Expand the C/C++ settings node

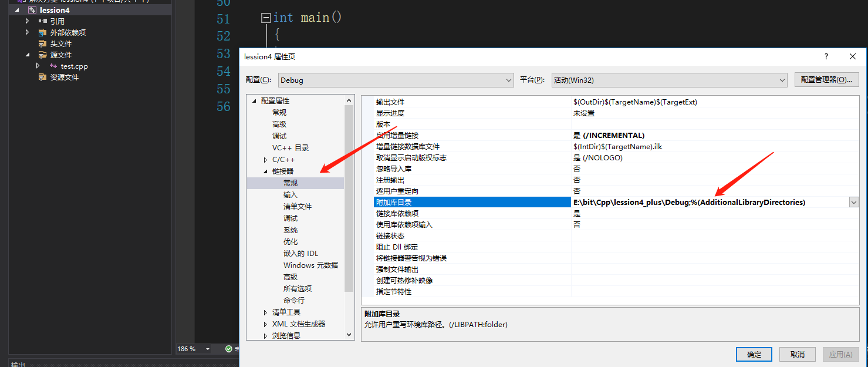tap(265, 159)
